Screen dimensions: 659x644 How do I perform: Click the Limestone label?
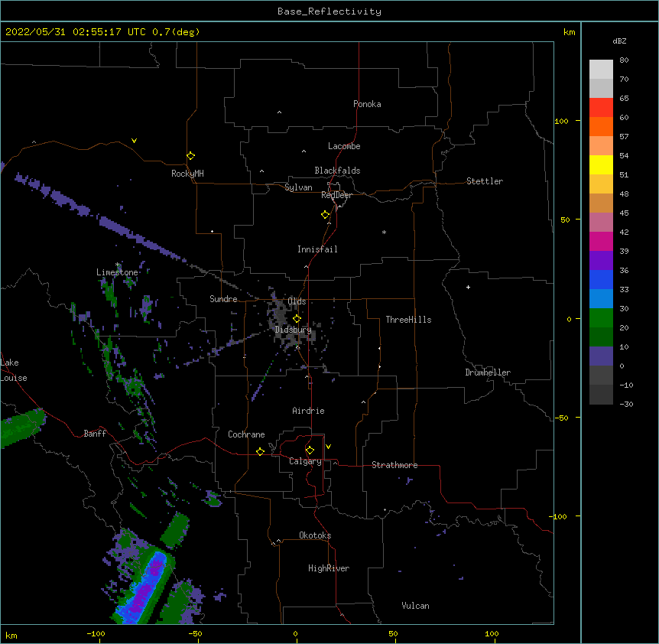click(117, 272)
